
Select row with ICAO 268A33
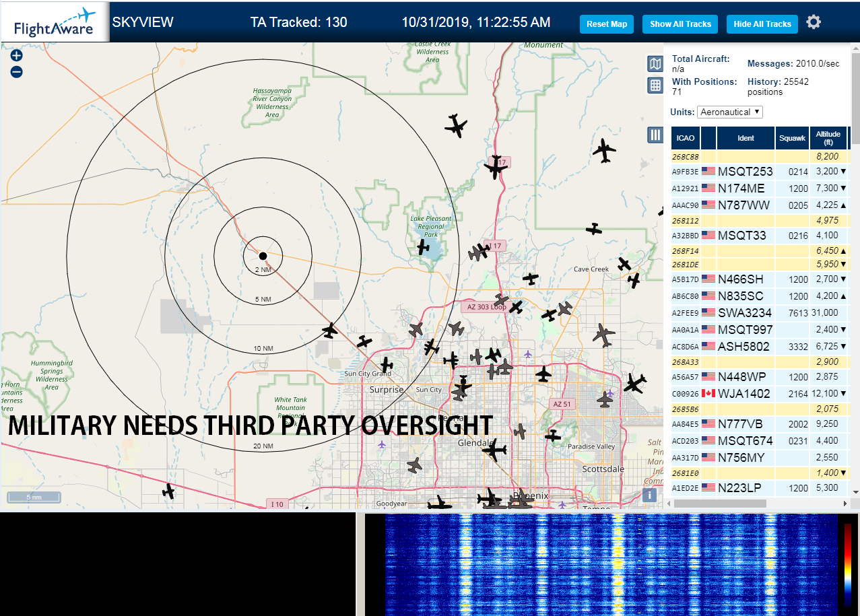[x=760, y=362]
